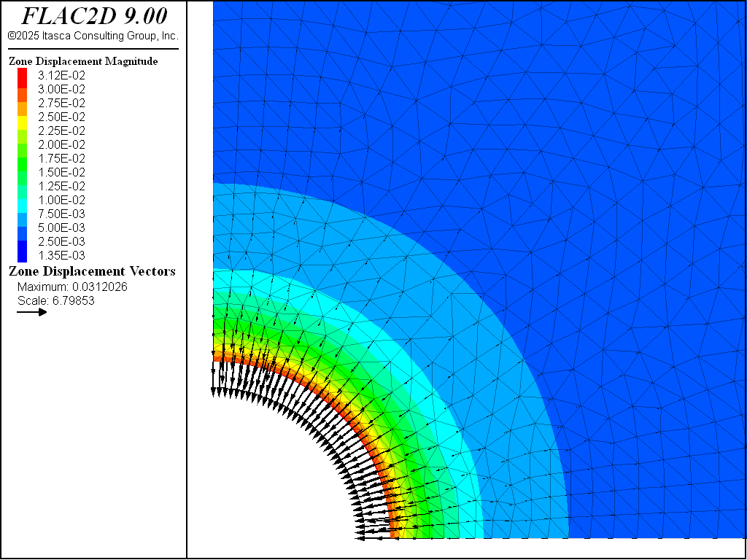This screenshot has height=560, width=747.
Task: Click the 3.00E-02 legend value
Action: coord(61,89)
